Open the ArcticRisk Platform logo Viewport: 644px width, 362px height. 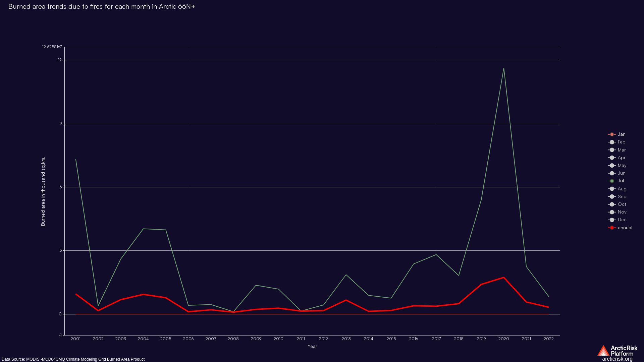[x=617, y=351]
